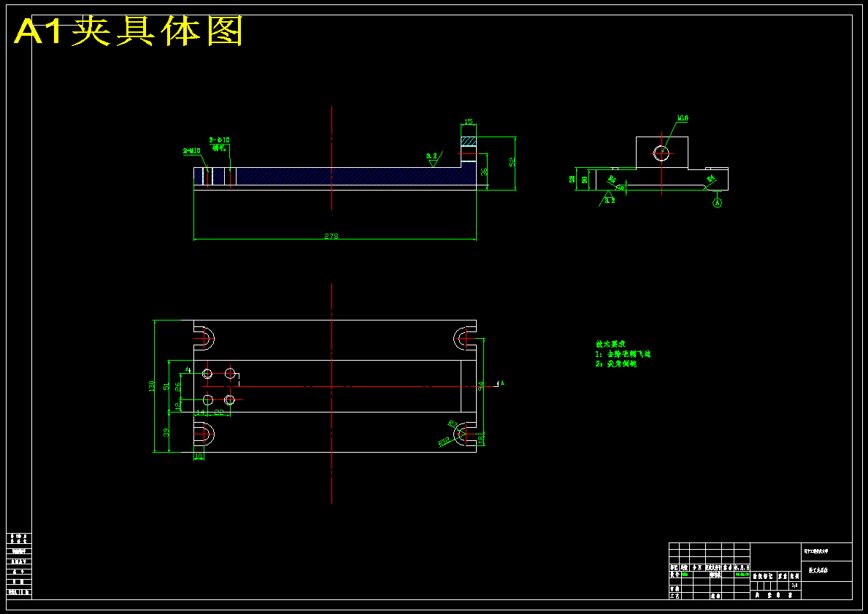This screenshot has width=868, height=614.
Task: Select the '22' horizontal hole spacing dimension
Action: coord(219,412)
